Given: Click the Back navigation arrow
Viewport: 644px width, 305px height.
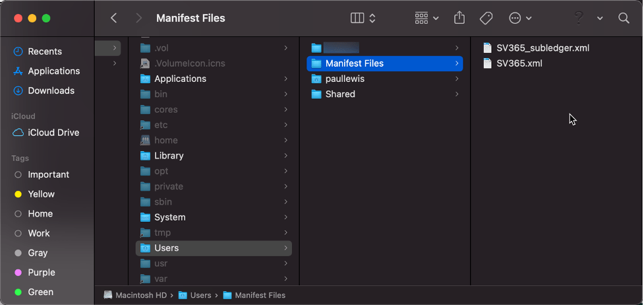Looking at the screenshot, I should [x=114, y=18].
